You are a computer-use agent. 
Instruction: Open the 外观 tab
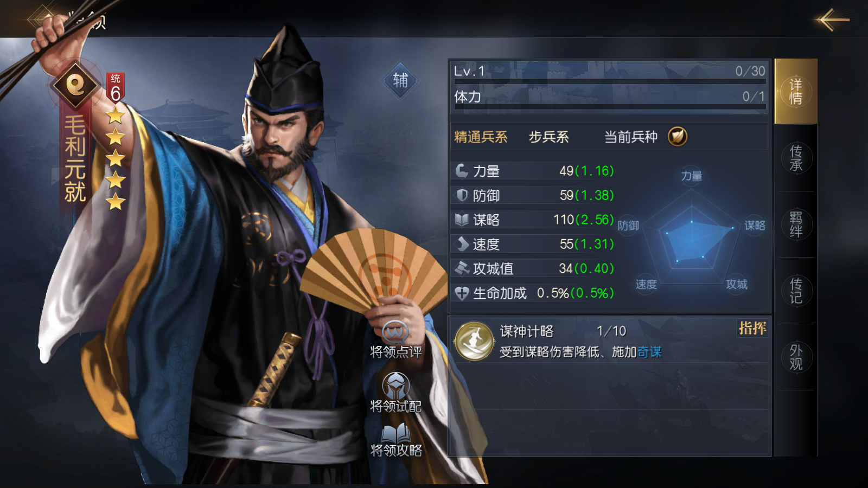796,357
